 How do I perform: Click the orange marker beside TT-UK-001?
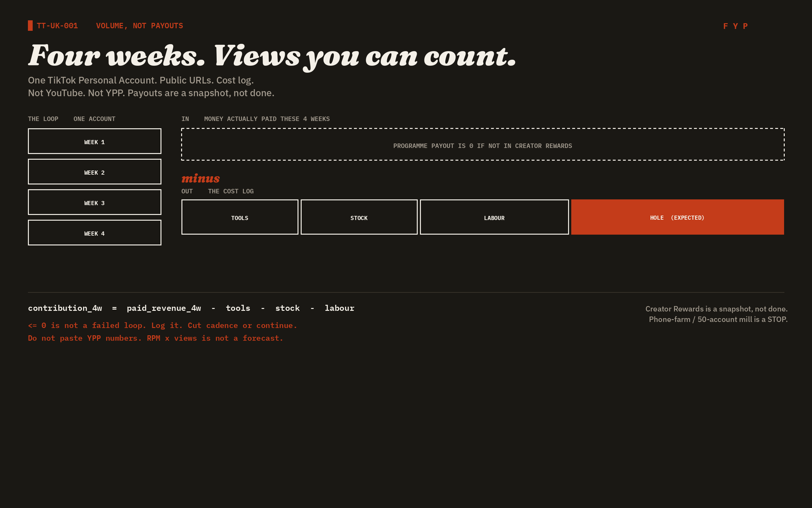30,25
